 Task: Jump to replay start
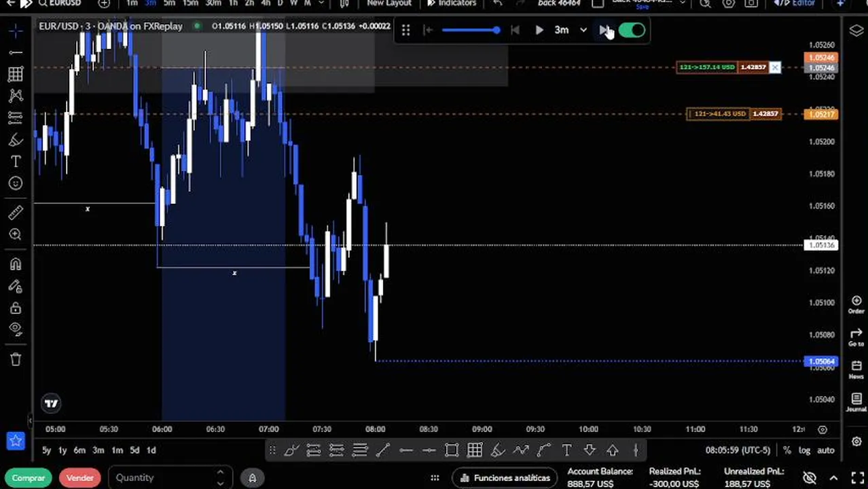[x=428, y=30]
